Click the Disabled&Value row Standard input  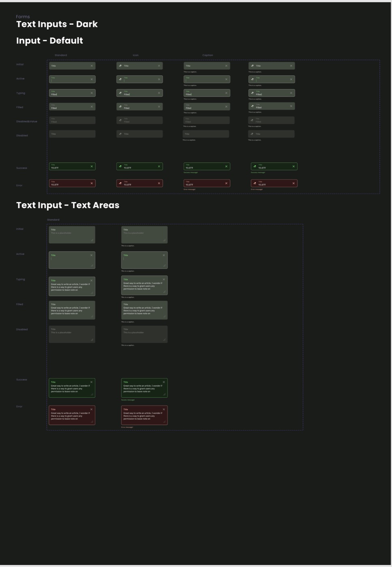pos(72,120)
